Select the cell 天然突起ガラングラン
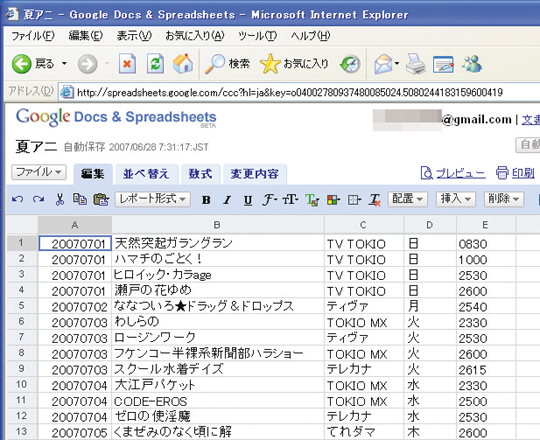The height and width of the screenshot is (440, 540). point(218,243)
